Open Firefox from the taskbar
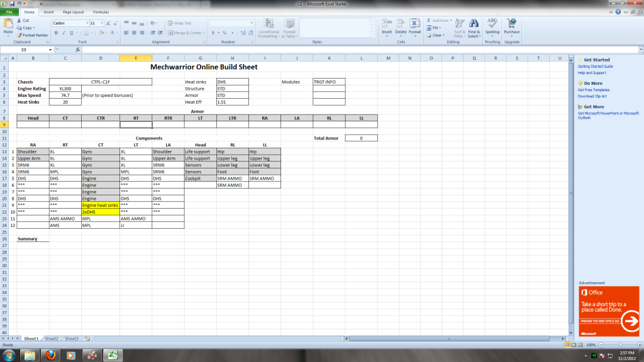 tap(50, 356)
